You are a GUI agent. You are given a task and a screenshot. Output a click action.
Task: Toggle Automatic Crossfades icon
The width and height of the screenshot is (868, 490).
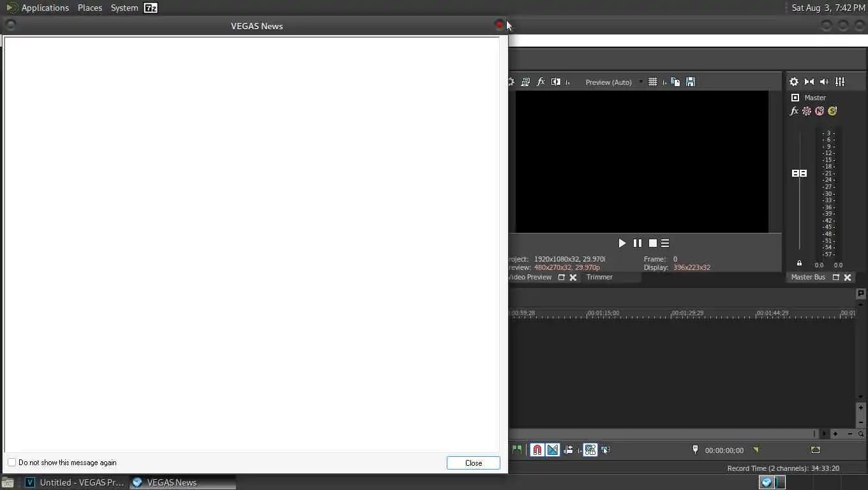(553, 450)
